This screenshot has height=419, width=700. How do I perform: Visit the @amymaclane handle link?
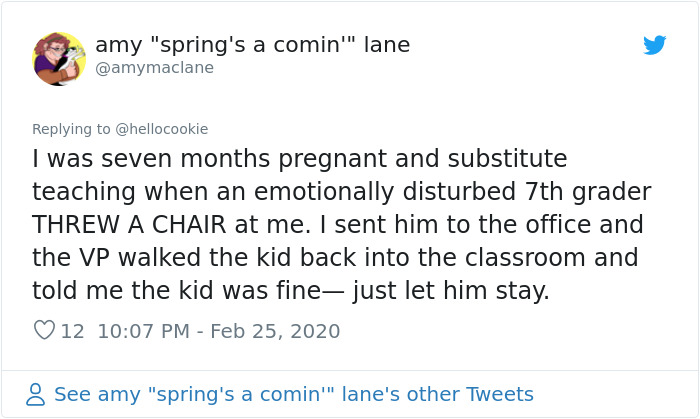(154, 68)
